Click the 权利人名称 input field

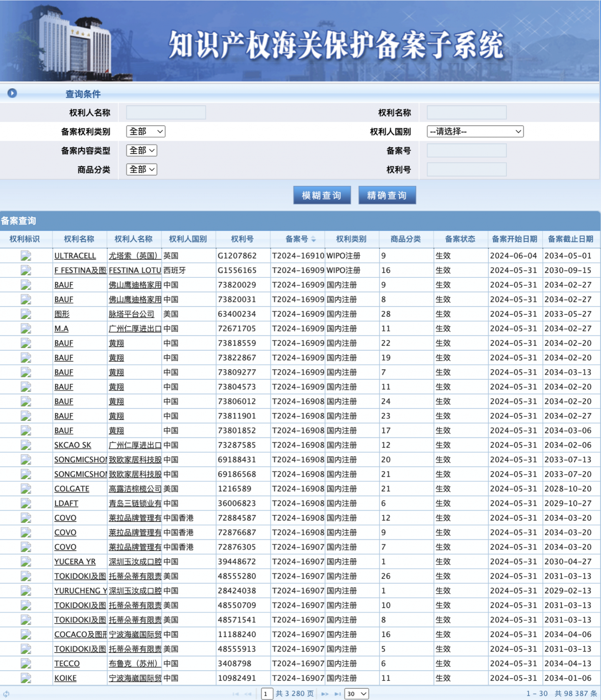[166, 113]
